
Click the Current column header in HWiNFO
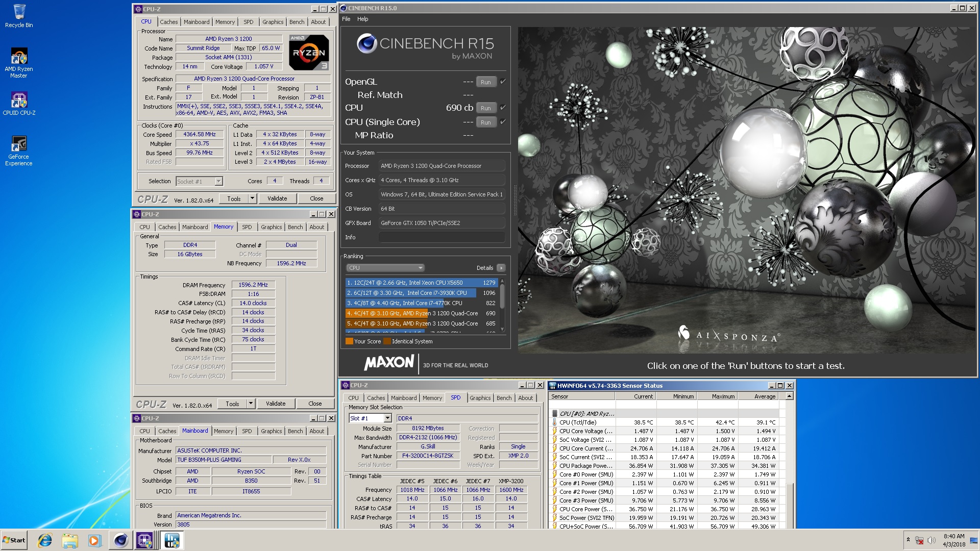(x=635, y=396)
